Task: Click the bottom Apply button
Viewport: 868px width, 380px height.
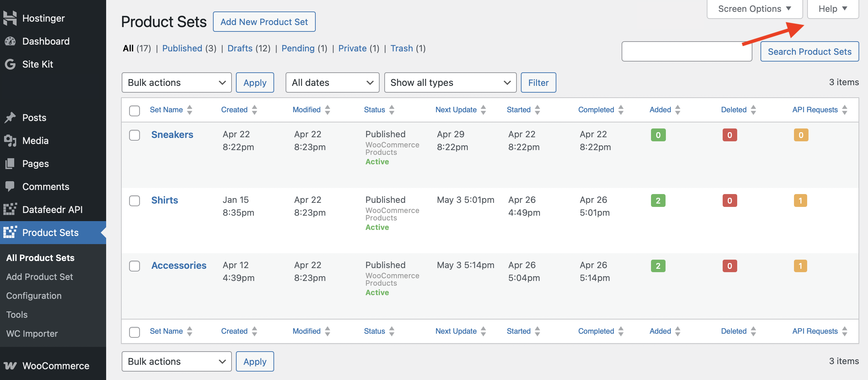Action: [x=255, y=361]
